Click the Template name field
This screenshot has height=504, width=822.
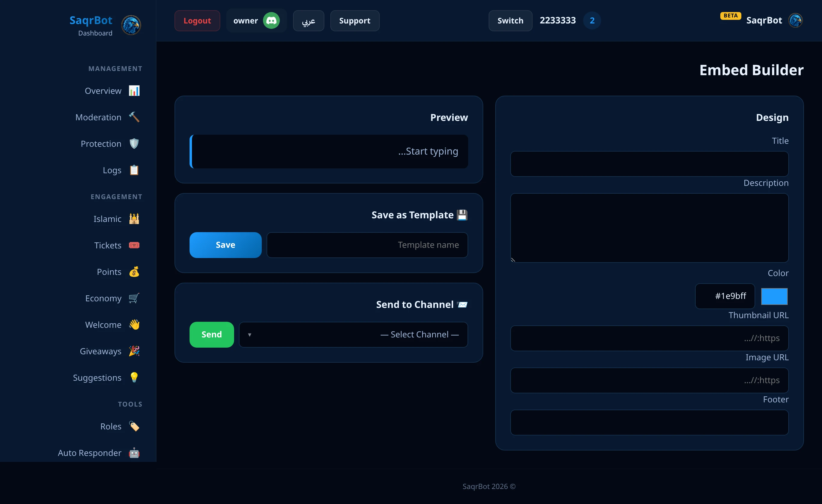(367, 245)
